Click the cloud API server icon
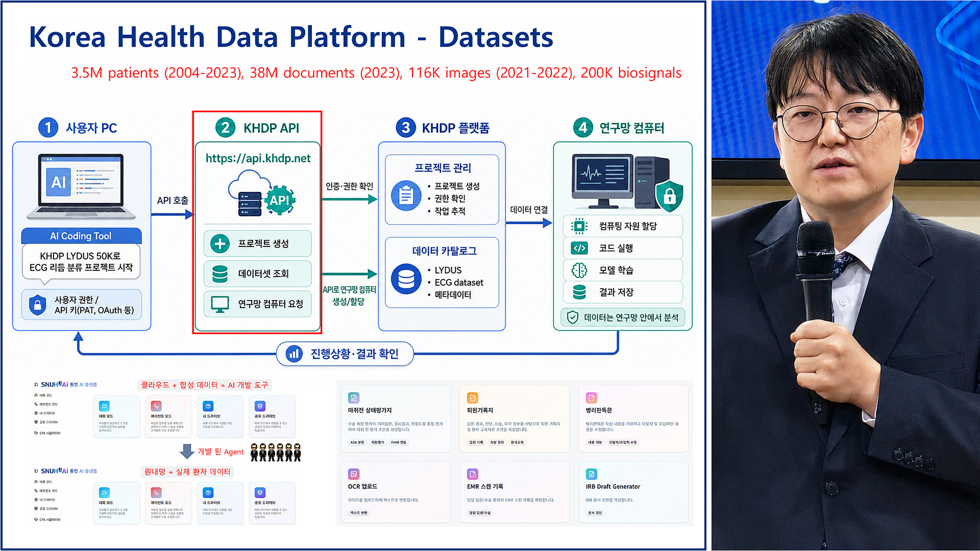980x551 pixels. 262,194
